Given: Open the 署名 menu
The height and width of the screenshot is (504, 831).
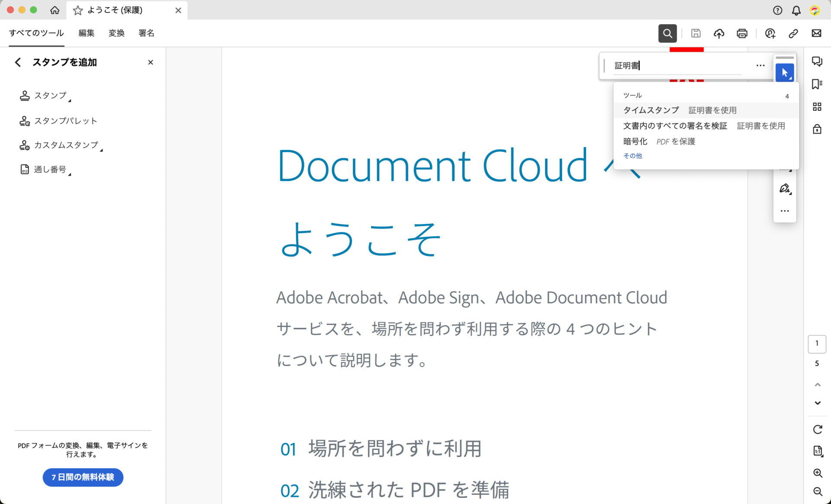Looking at the screenshot, I should point(146,33).
